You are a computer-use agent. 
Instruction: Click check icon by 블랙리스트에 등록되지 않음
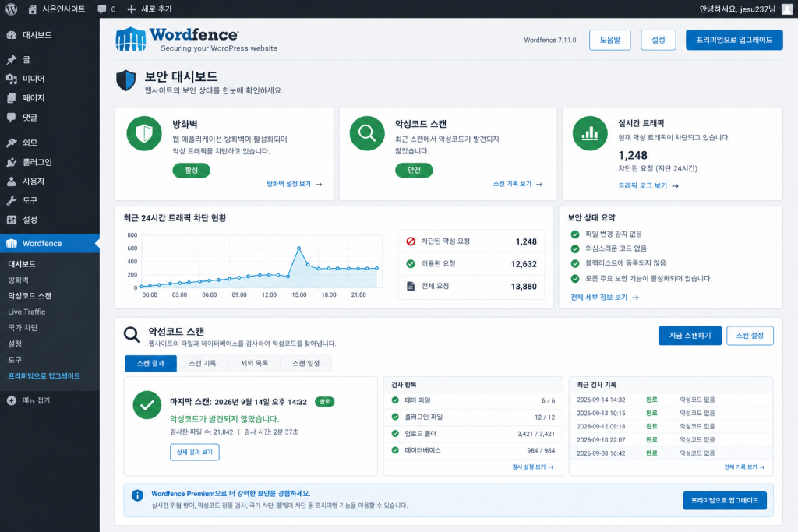pos(575,263)
